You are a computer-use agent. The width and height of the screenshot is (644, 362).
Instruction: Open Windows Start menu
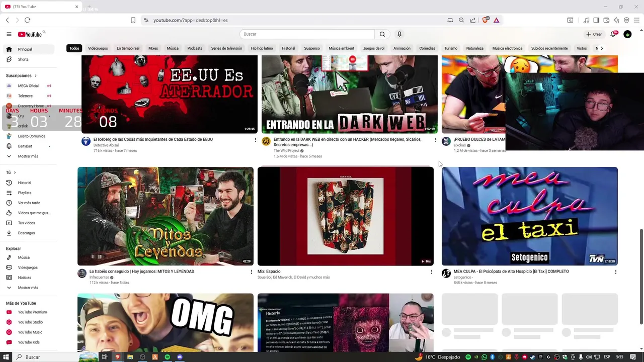pyautogui.click(x=6, y=357)
